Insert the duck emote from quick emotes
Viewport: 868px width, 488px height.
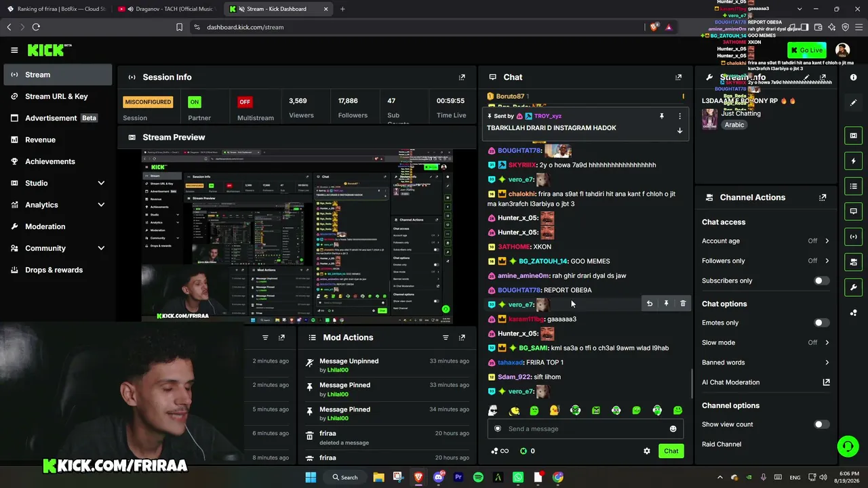[x=554, y=410]
